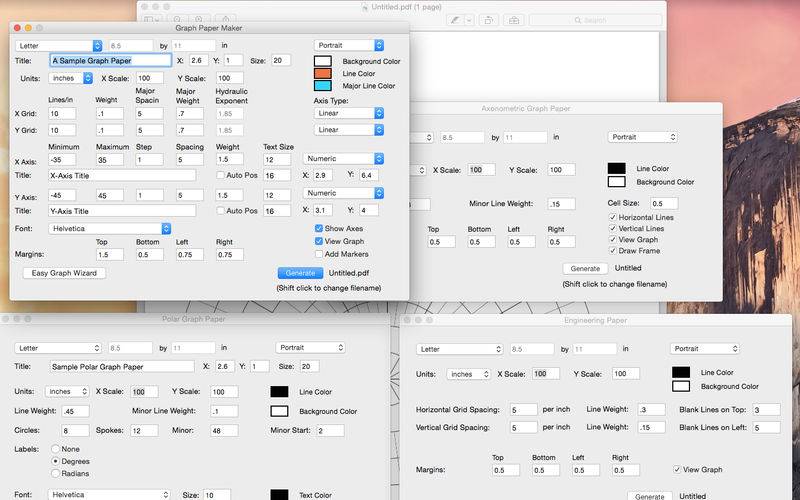Open the Letter dropdown in Polar Graph Paper window
The image size is (800, 500).
(x=58, y=348)
